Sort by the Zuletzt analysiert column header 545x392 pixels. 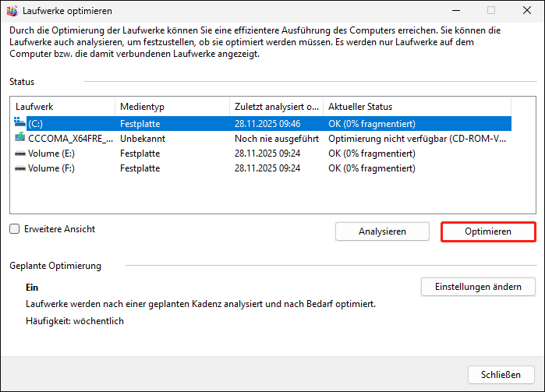tap(276, 107)
